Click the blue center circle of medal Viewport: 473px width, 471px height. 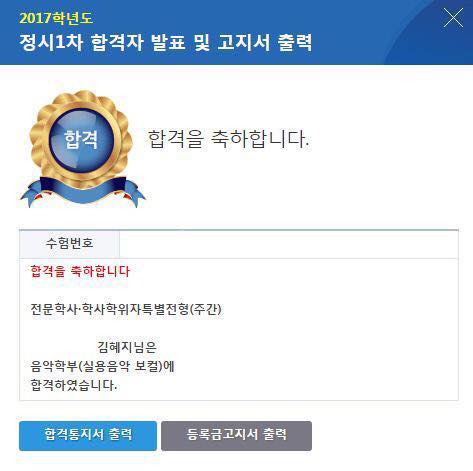[x=81, y=140]
